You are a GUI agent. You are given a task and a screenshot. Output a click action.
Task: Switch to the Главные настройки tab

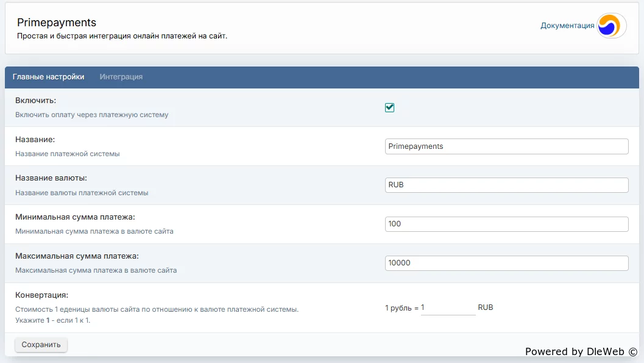[49, 77]
